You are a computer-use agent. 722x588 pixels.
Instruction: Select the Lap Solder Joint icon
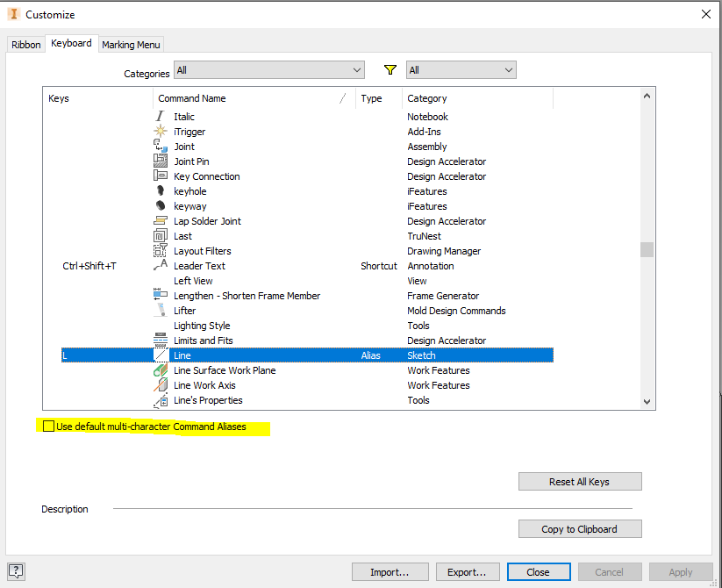pos(161,221)
